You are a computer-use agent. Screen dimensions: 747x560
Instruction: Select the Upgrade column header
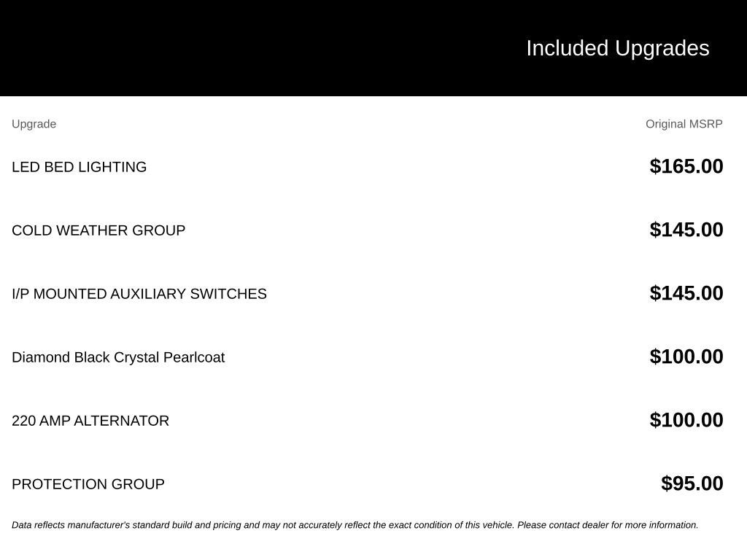(34, 124)
